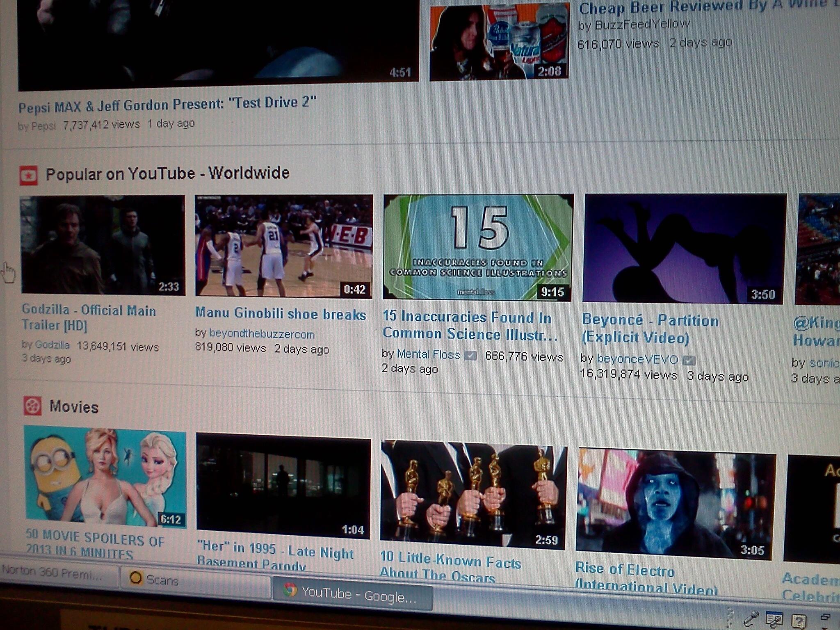
Task: Open the Manu Ginobili shoe breaks title
Action: pyautogui.click(x=281, y=314)
